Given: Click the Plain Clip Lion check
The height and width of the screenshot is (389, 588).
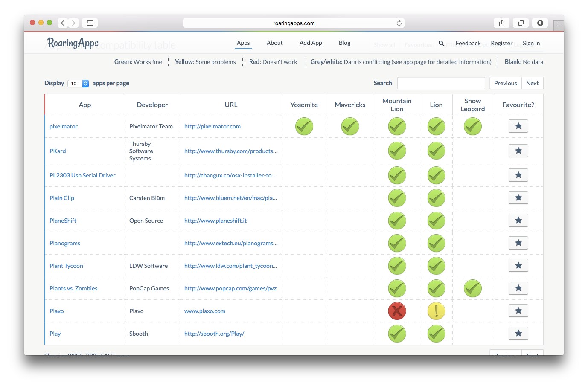Looking at the screenshot, I should (436, 198).
